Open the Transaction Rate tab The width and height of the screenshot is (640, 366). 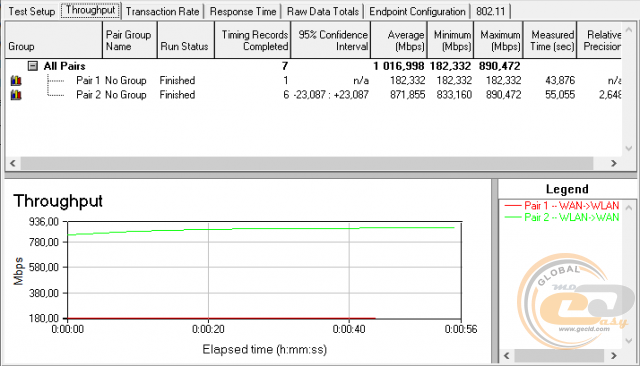pyautogui.click(x=162, y=11)
